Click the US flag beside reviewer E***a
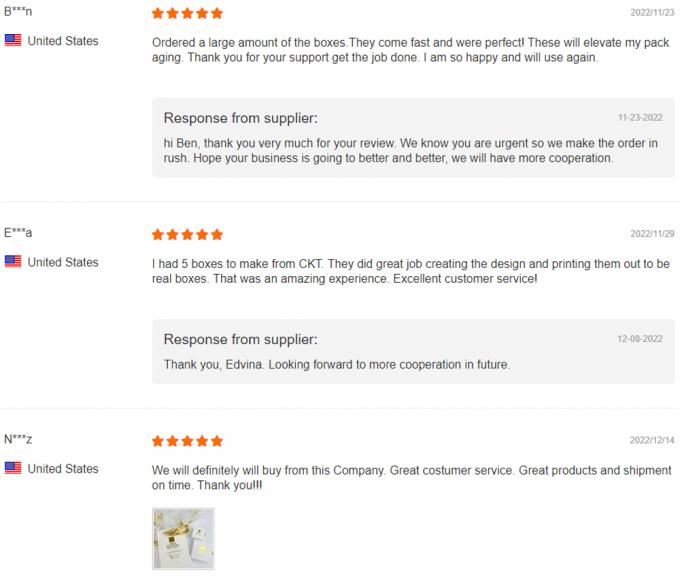Viewport: 680px width, 580px height. tap(13, 262)
